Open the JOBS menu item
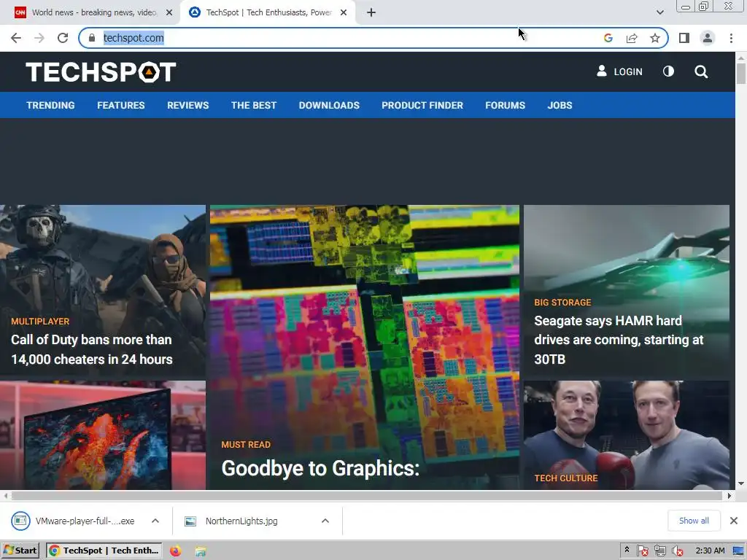This screenshot has width=747, height=560. coord(560,105)
